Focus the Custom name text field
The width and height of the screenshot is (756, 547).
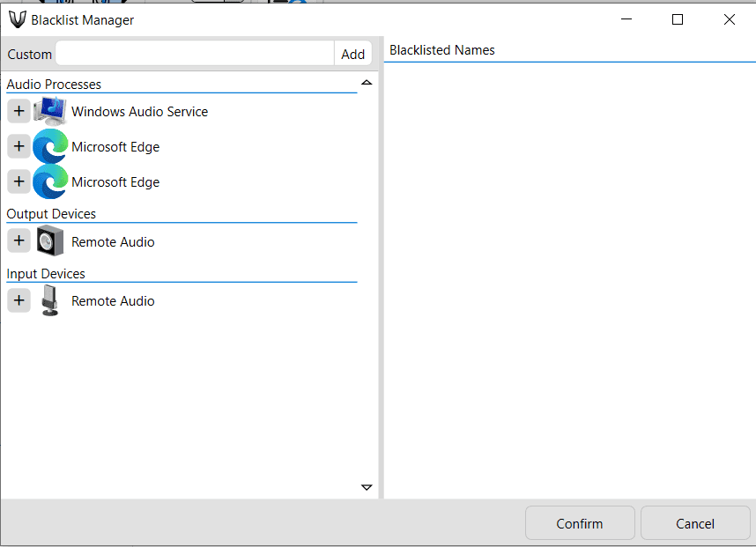point(195,54)
